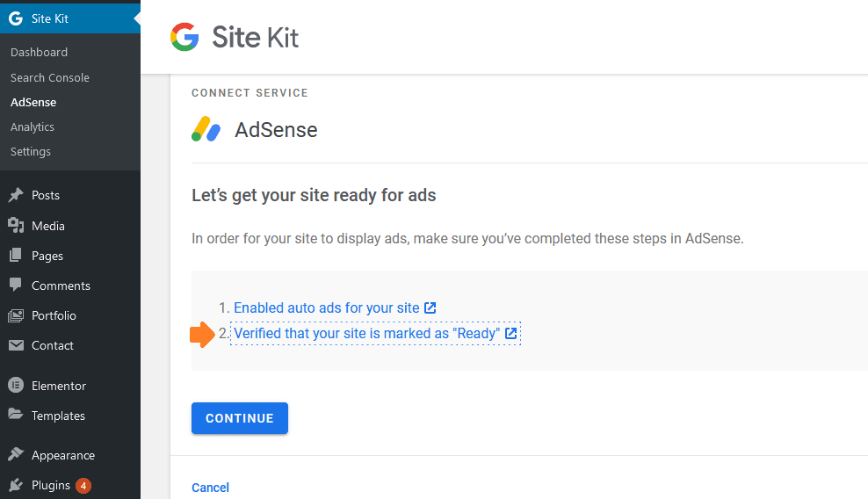Screen dimensions: 868x499
Task: Open "Enabled auto ads for your site" link
Action: (x=327, y=308)
